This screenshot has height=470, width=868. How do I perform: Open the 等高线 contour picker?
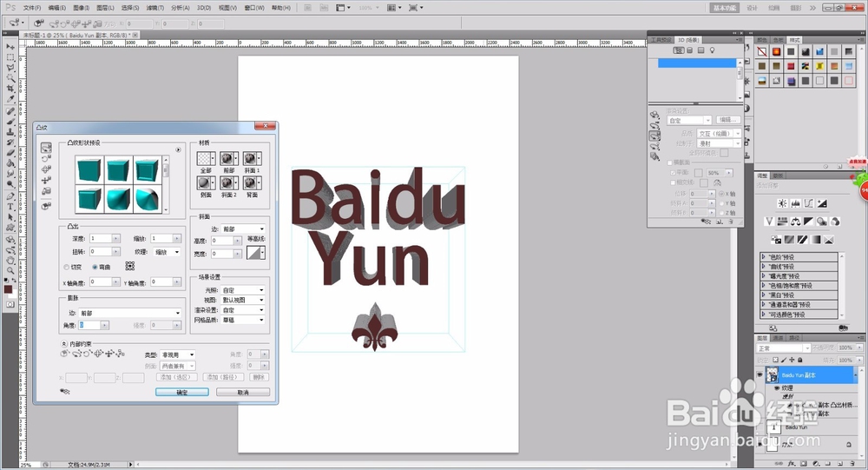click(x=256, y=253)
